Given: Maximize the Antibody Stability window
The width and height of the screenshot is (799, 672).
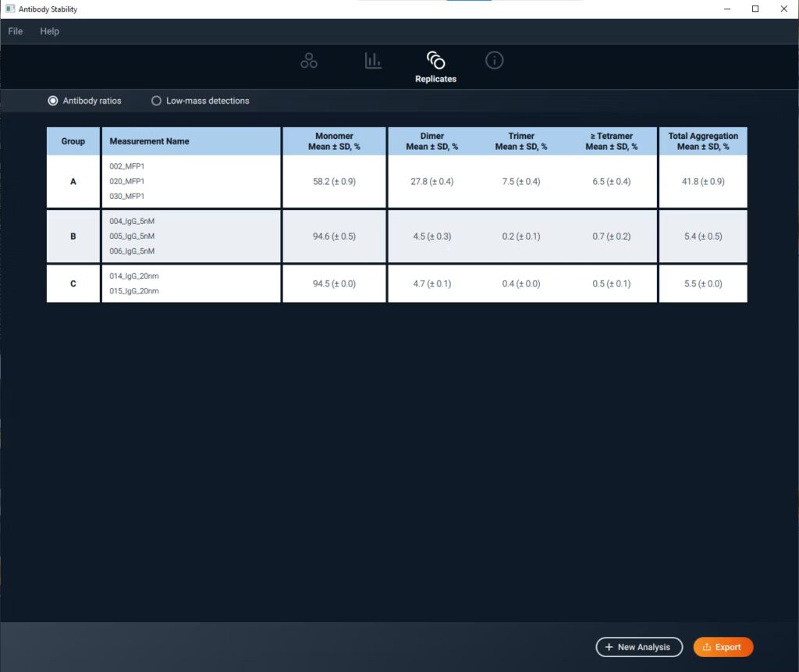Looking at the screenshot, I should [755, 9].
